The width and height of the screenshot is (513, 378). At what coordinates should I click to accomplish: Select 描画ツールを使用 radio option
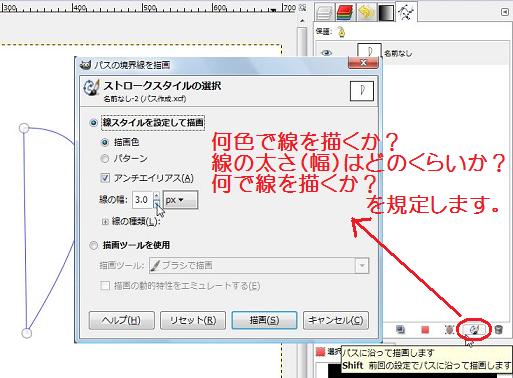94,246
